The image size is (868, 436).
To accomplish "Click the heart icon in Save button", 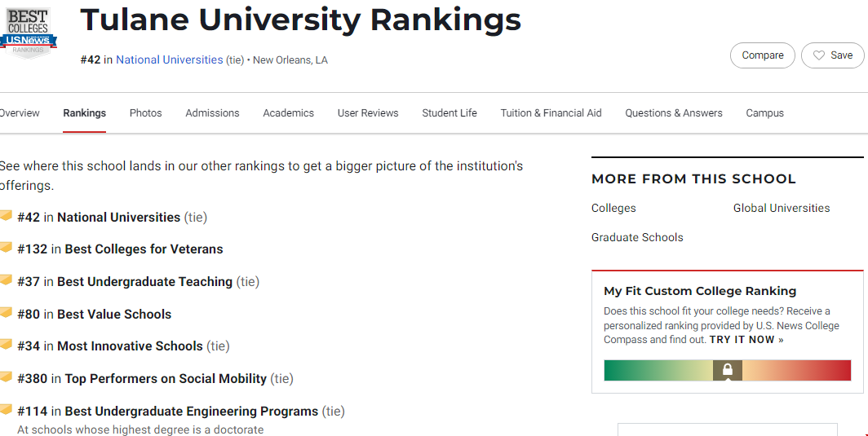I will tap(819, 55).
